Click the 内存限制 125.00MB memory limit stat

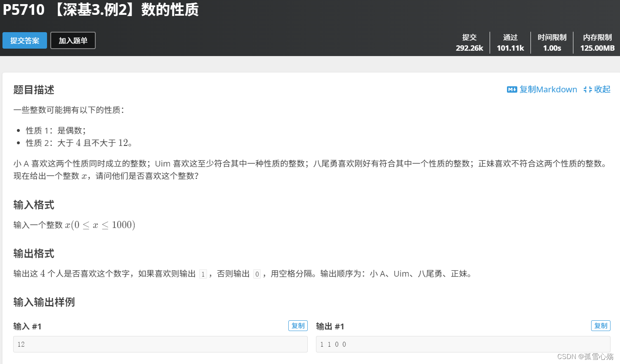tap(597, 42)
